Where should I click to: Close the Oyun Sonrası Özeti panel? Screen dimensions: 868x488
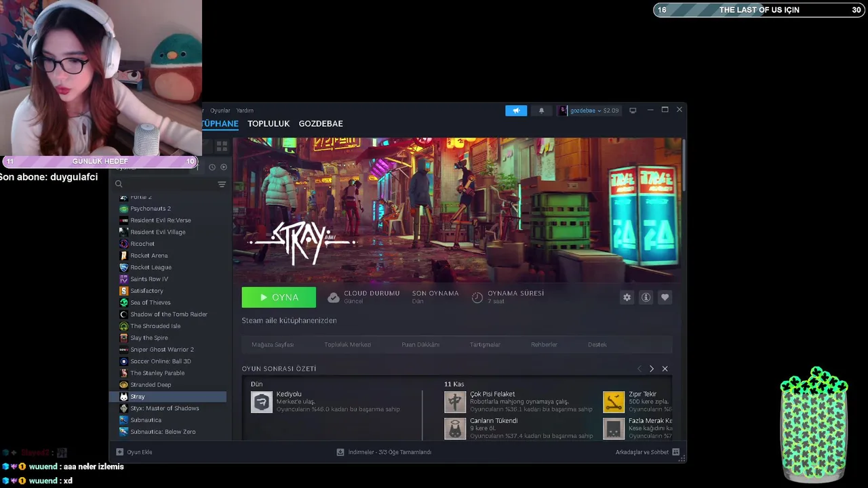click(665, 369)
